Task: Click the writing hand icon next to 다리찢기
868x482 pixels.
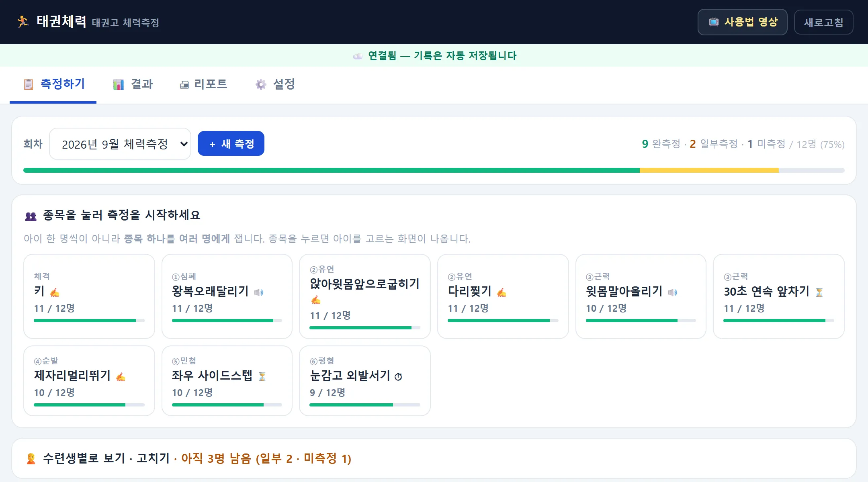Action: click(x=502, y=292)
